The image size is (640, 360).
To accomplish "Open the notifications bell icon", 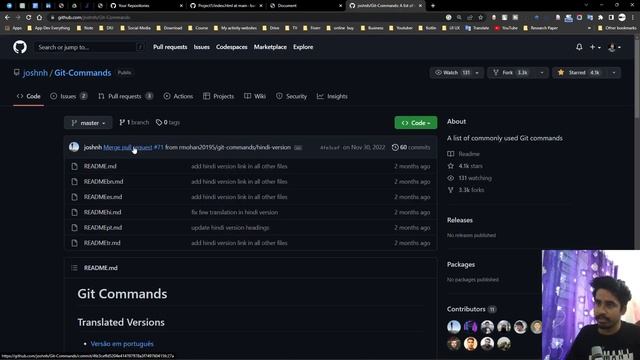I will click(579, 47).
